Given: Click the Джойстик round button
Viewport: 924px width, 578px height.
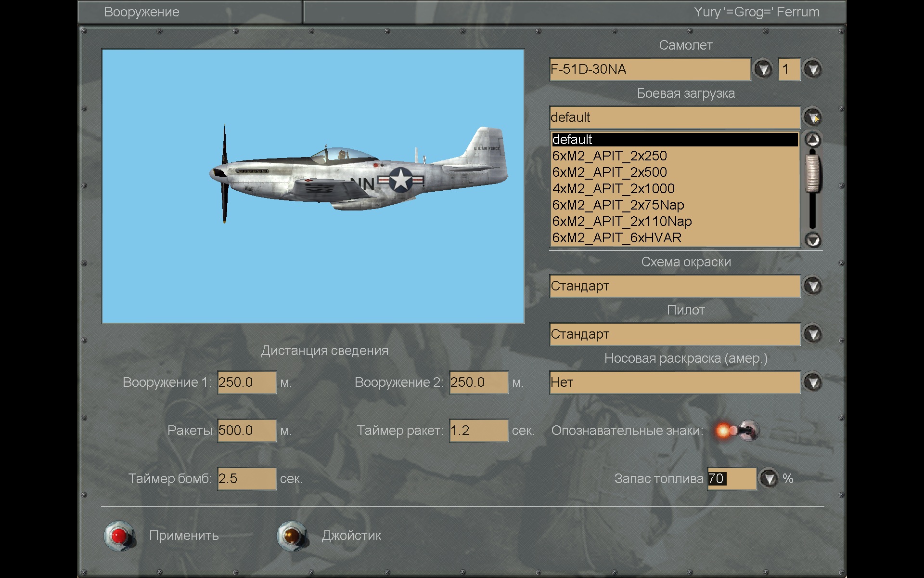Looking at the screenshot, I should pyautogui.click(x=292, y=535).
